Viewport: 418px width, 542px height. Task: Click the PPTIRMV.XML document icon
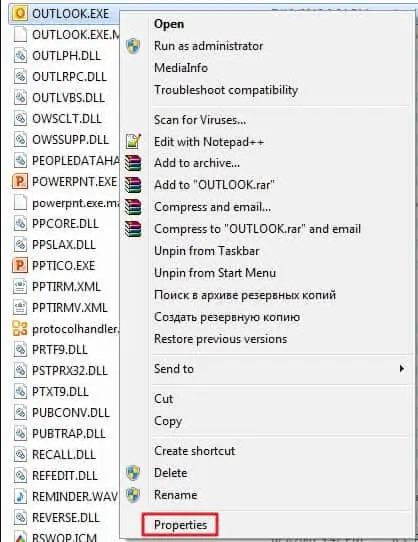[x=20, y=308]
